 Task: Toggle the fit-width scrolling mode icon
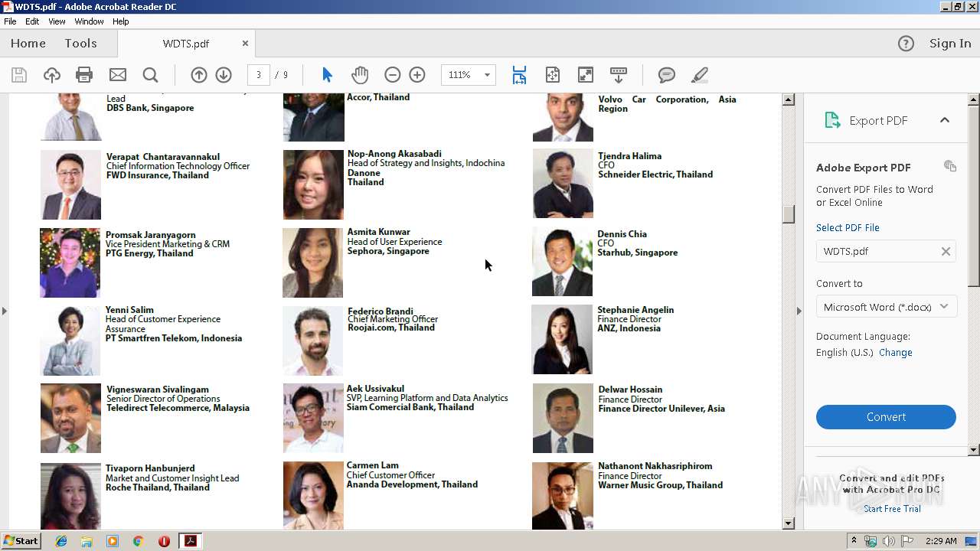pyautogui.click(x=519, y=75)
